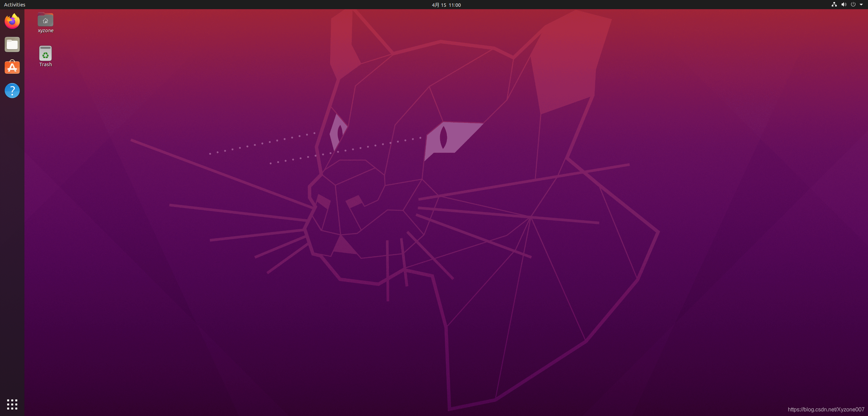The height and width of the screenshot is (416, 868).
Task: Open the volume indicator
Action: coord(844,5)
